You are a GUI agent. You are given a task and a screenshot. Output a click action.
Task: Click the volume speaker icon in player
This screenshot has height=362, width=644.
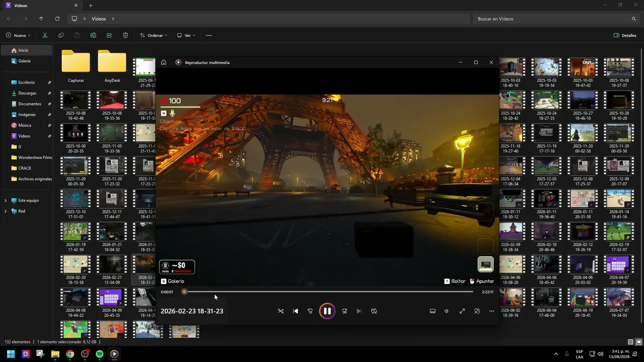click(x=447, y=311)
